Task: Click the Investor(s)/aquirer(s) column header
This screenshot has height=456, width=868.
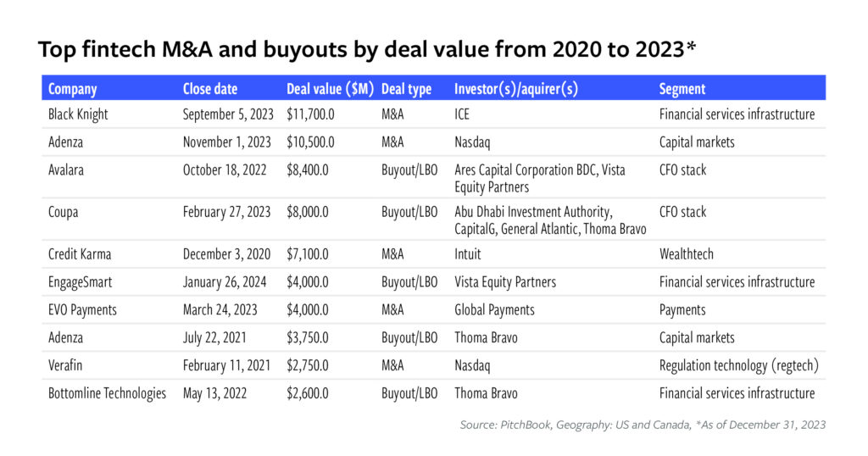Action: click(x=516, y=89)
